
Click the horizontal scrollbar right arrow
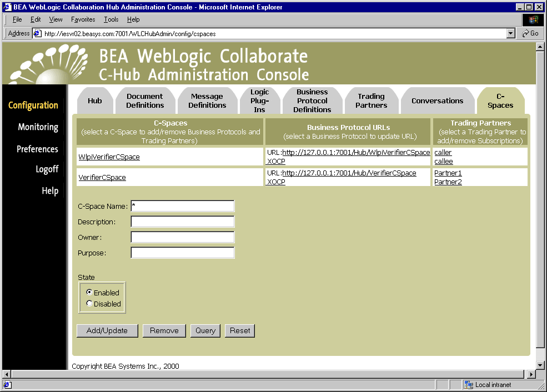click(531, 374)
